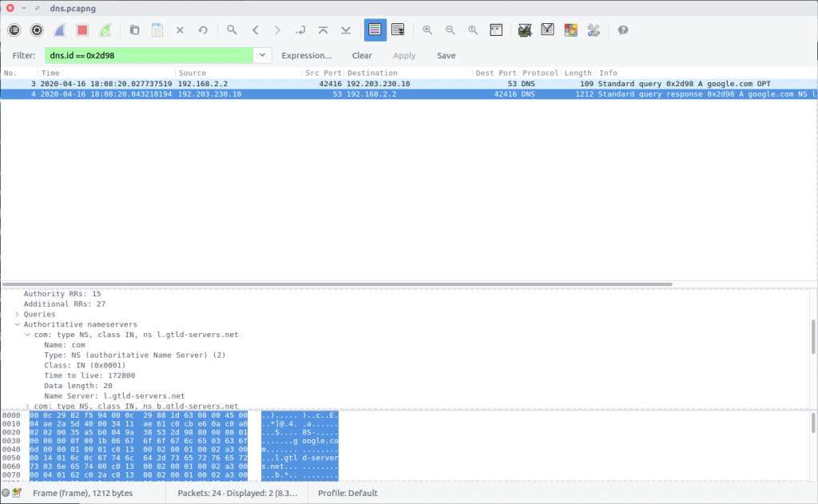Image resolution: width=818 pixels, height=504 pixels.
Task: Open a capture file
Action: tap(134, 30)
